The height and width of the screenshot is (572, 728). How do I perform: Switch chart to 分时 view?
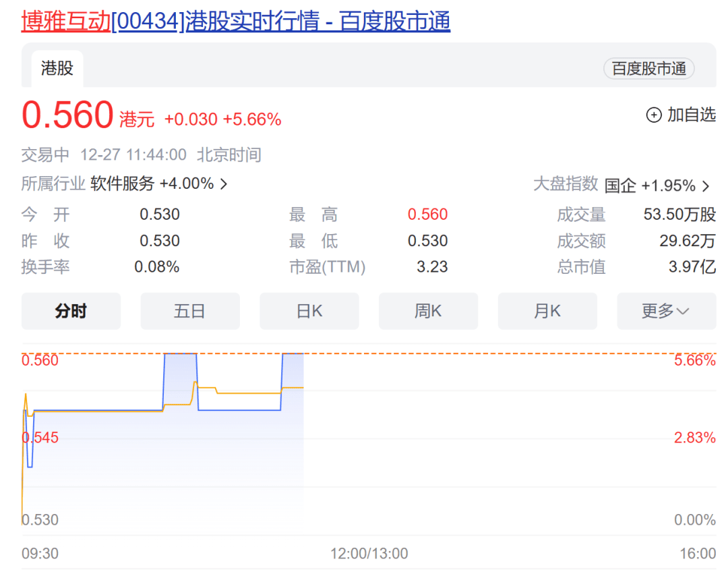pos(71,311)
